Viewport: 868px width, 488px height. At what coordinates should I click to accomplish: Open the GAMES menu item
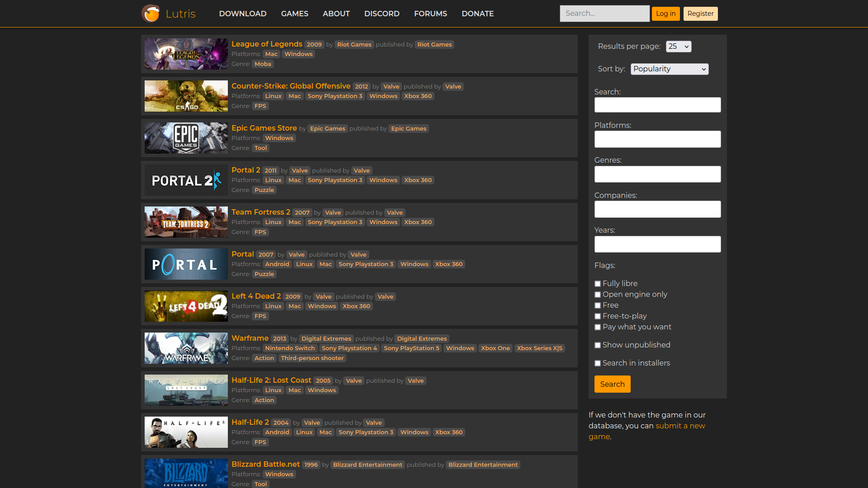294,14
